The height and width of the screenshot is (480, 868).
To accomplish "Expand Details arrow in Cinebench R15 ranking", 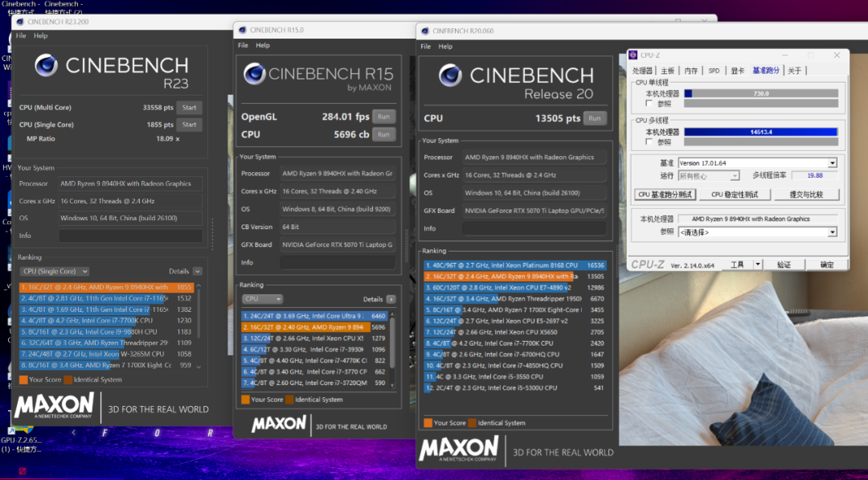I will pyautogui.click(x=391, y=299).
